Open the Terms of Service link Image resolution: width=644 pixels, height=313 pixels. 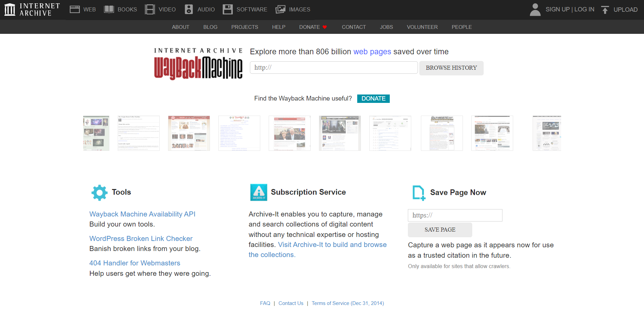pyautogui.click(x=348, y=303)
